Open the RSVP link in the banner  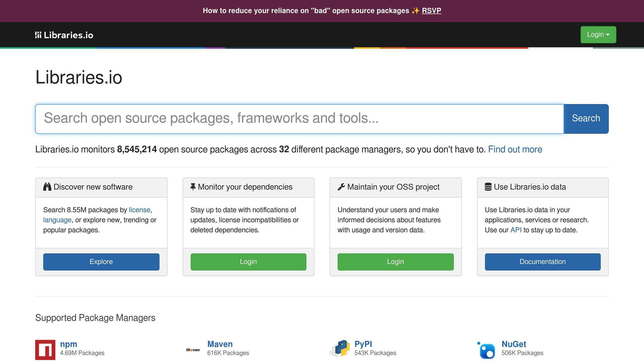(431, 10)
